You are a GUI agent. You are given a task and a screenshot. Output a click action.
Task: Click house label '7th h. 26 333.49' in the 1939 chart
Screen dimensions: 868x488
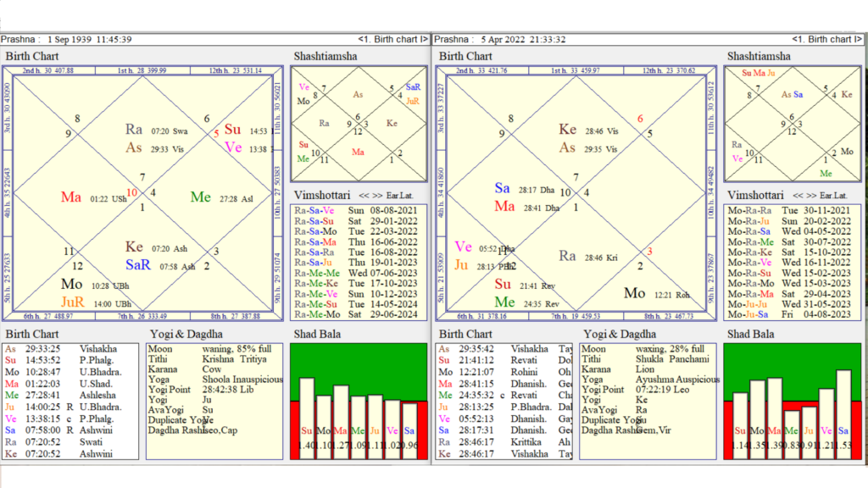click(x=142, y=317)
